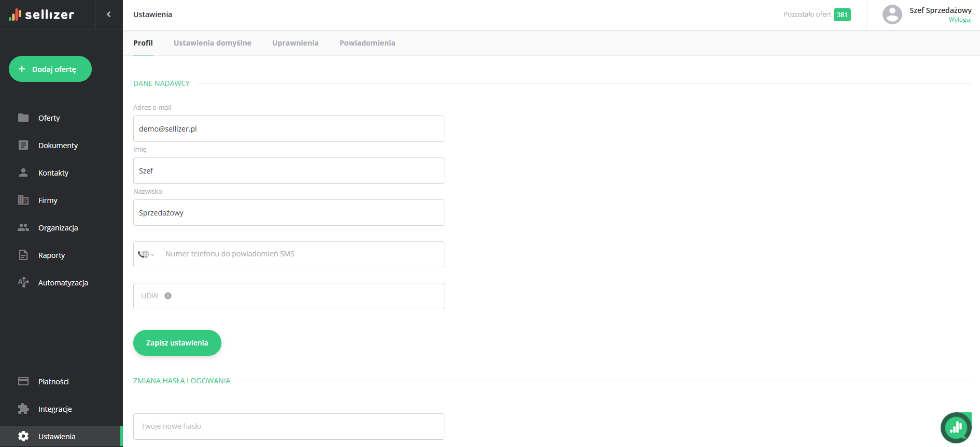Click the Dokumenty document icon
Screen dimensions: 980x447
(x=23, y=145)
